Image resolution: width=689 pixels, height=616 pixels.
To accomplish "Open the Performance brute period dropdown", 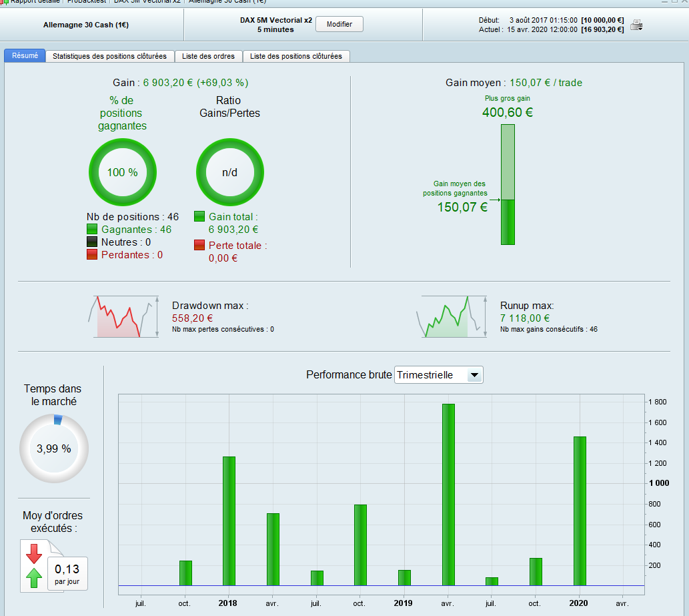I will coord(438,375).
